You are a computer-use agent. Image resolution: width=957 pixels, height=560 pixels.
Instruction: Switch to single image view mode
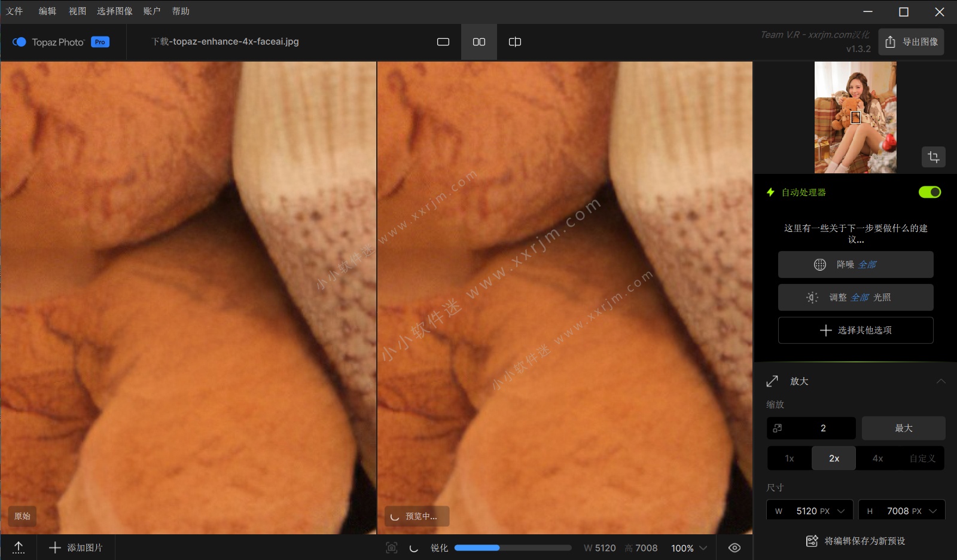pyautogui.click(x=443, y=42)
